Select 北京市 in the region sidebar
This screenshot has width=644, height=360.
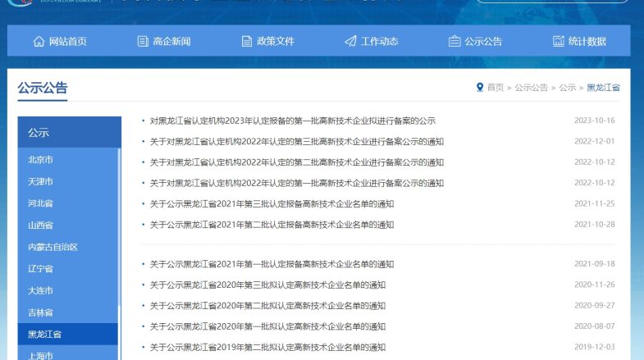[x=40, y=160]
